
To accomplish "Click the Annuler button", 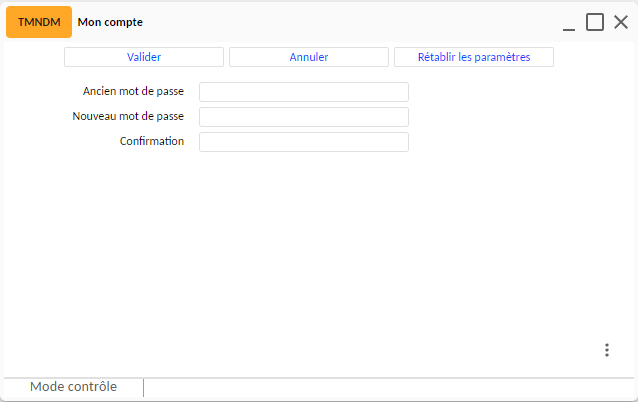I will [309, 57].
